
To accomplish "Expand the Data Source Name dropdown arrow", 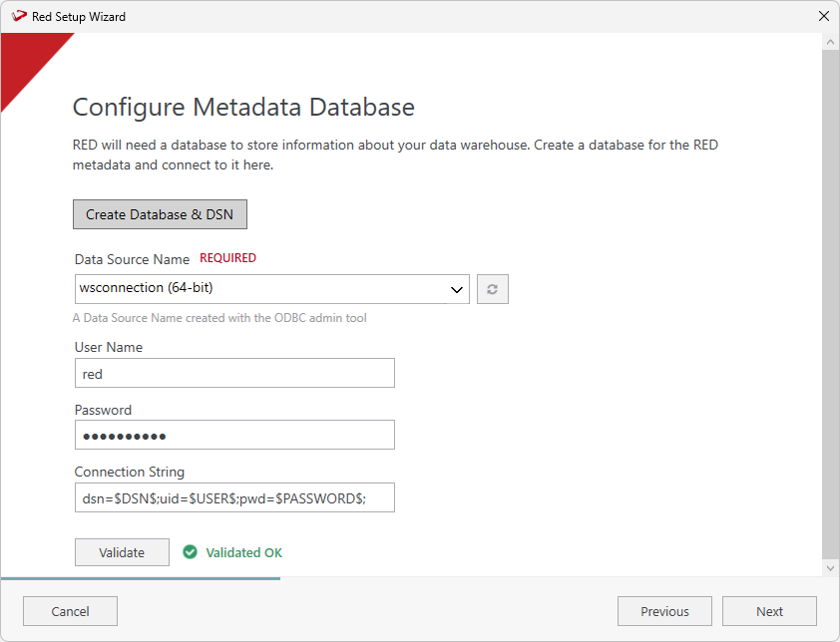I will [457, 289].
